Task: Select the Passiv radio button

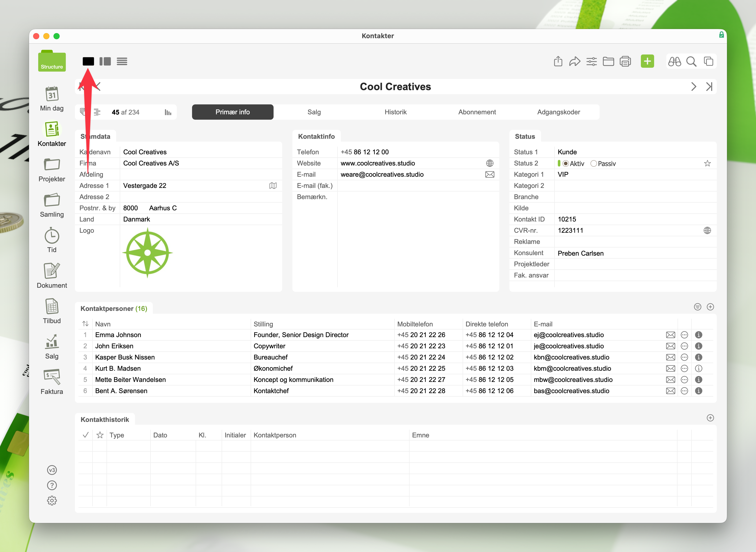Action: [x=593, y=164]
